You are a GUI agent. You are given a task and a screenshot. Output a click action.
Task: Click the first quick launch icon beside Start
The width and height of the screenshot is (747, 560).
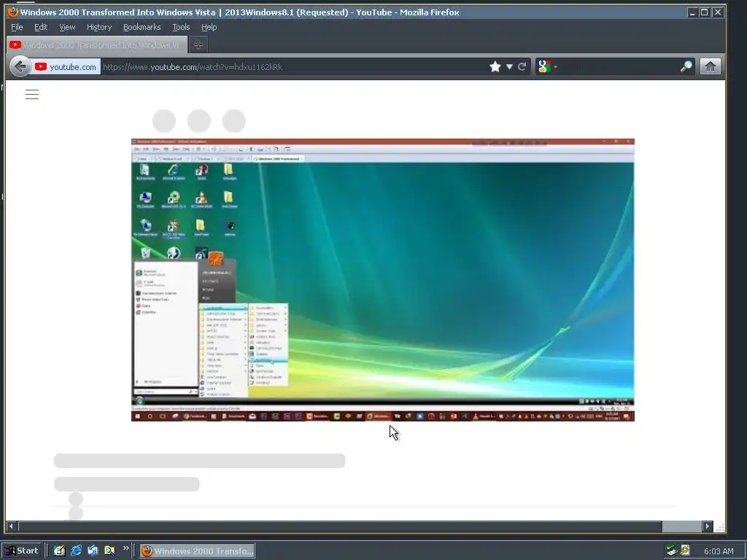59,551
